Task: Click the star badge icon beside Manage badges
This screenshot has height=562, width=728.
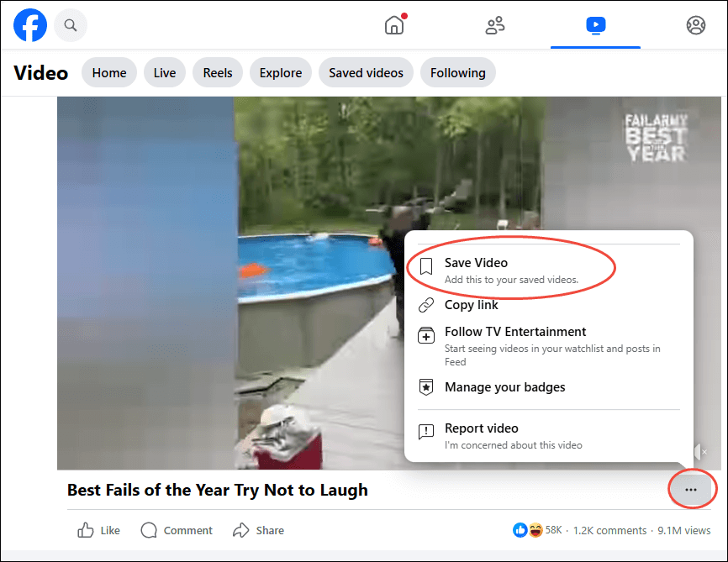Action: click(x=425, y=387)
